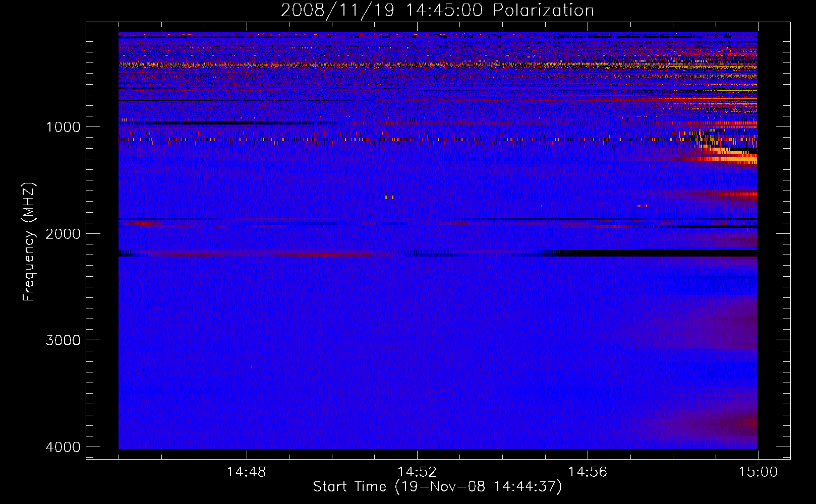The width and height of the screenshot is (816, 504).
Task: Click the 14:56 time tick label
Action: [x=588, y=472]
